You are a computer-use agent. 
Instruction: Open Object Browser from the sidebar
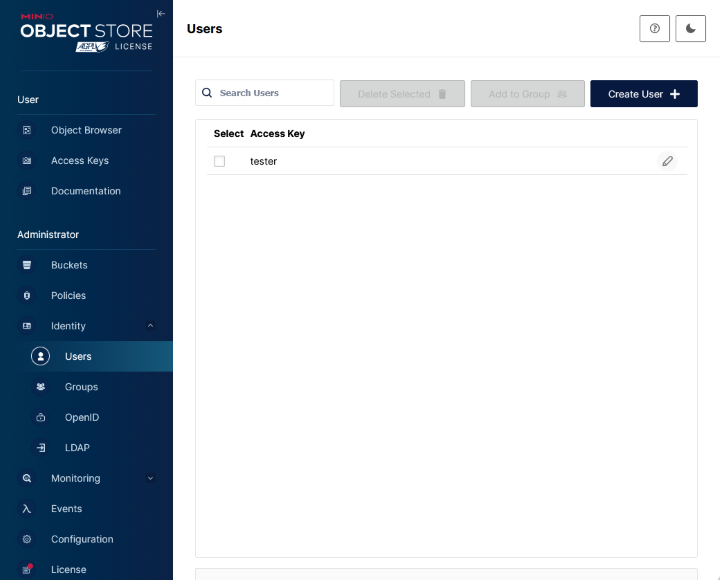pos(86,130)
